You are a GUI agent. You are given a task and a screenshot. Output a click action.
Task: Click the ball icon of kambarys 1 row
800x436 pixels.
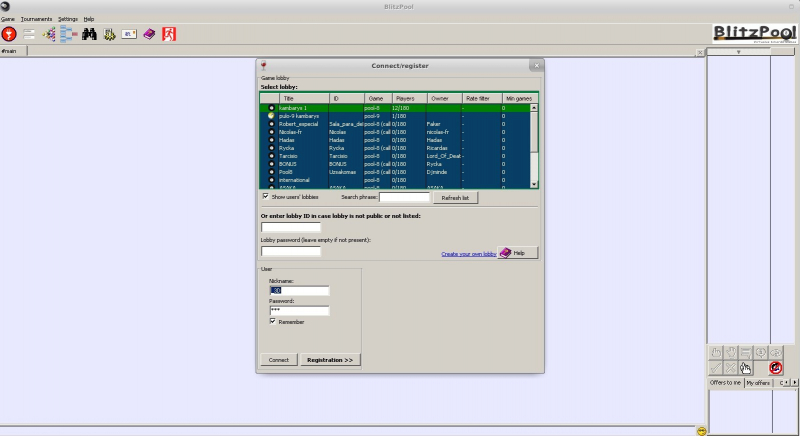click(271, 108)
